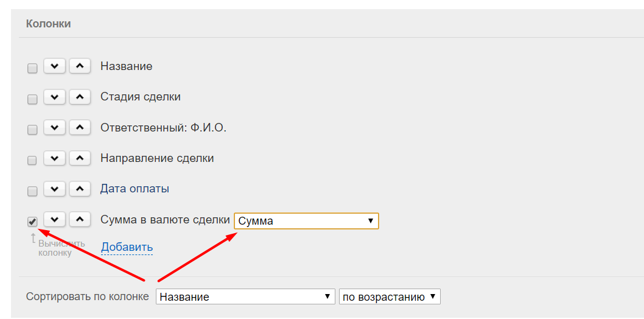The image size is (644, 319).
Task: Enable calculation for Дата оплаты column
Action: (32, 191)
